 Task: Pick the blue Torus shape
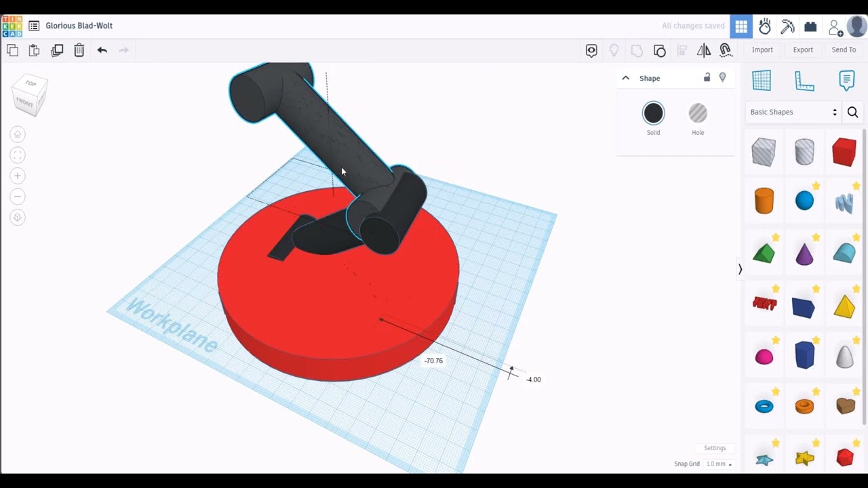[764, 407]
